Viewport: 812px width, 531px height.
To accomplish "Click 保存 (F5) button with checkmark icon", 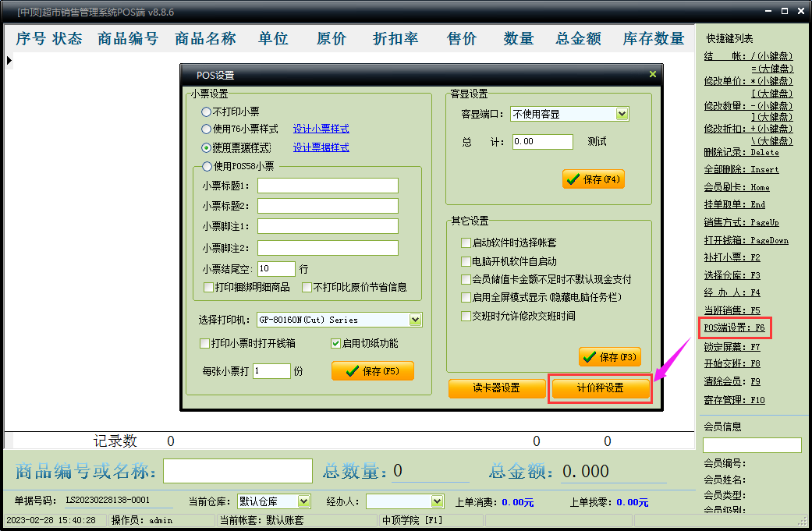I will click(x=373, y=371).
